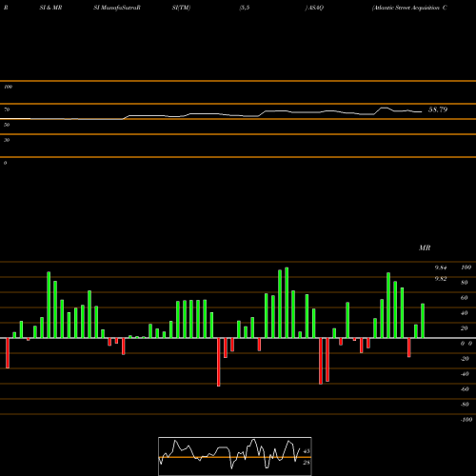Click the -40 axis label on MR panel
476x476 pixels.
(x=465, y=374)
